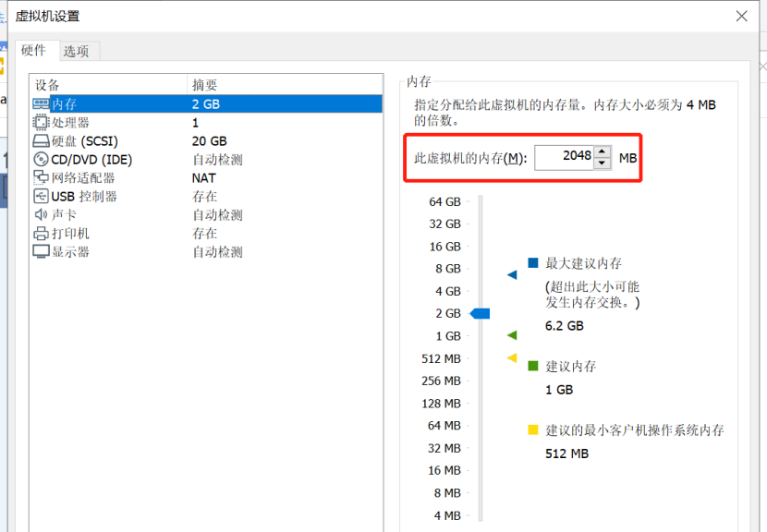Click the 8 GB slider label

(448, 269)
